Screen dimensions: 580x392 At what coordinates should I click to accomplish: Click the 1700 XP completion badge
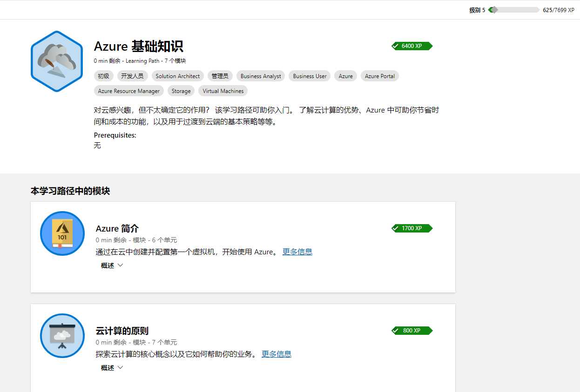412,228
